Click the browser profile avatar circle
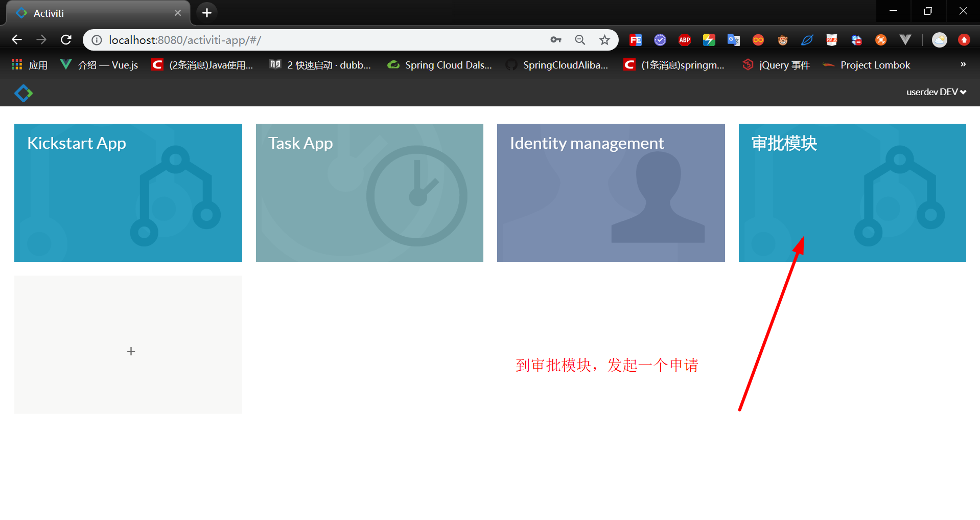980x520 pixels. pos(939,39)
